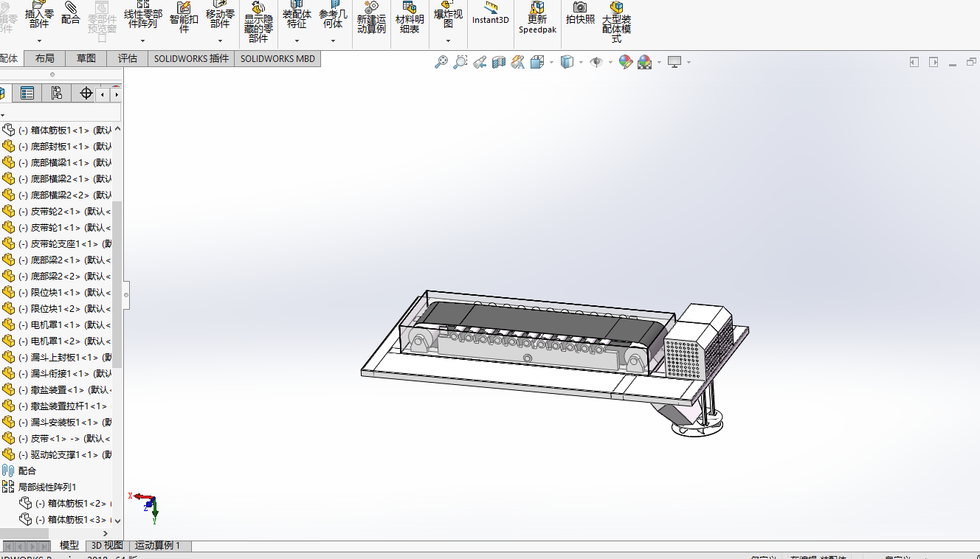This screenshot has height=559, width=980.
Task: Click the Zoom to Fit magnifier icon
Action: [441, 63]
